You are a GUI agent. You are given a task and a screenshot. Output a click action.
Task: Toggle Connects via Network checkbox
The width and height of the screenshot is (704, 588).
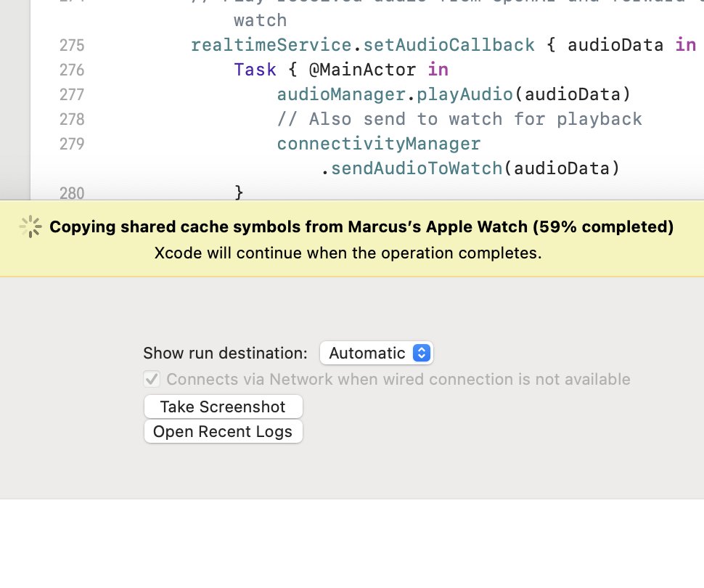pyautogui.click(x=152, y=379)
